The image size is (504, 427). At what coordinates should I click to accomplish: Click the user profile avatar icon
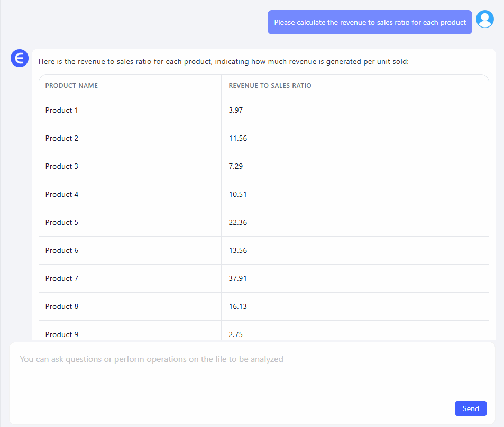pyautogui.click(x=484, y=19)
